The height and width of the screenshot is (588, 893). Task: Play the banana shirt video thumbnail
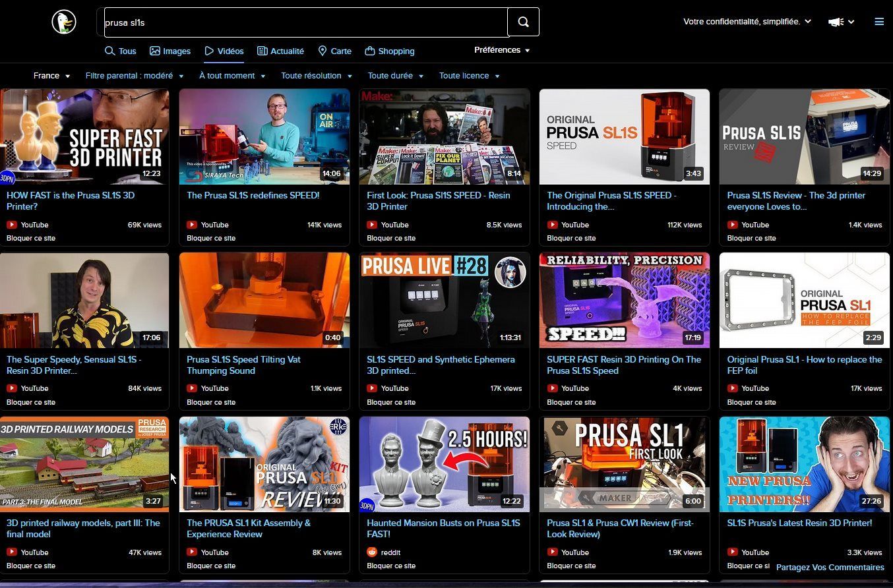84,301
